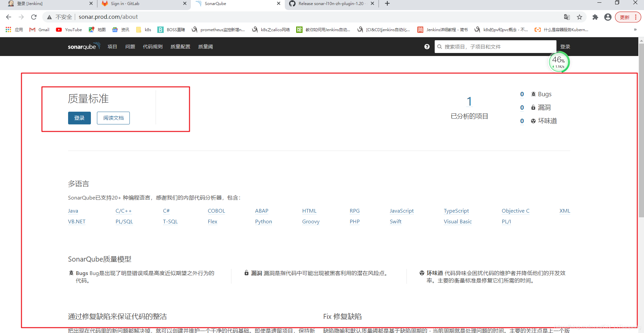Viewport: 644px width, 333px height.
Task: Open the Swift language link
Action: coord(396,222)
